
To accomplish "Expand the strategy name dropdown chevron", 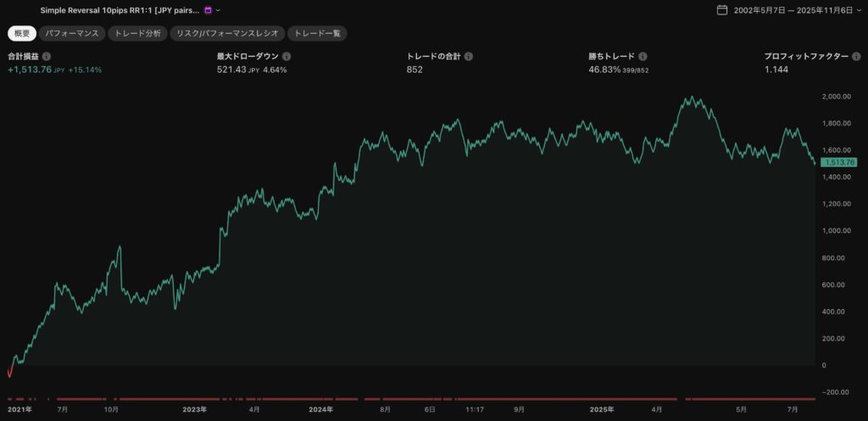I will [219, 10].
